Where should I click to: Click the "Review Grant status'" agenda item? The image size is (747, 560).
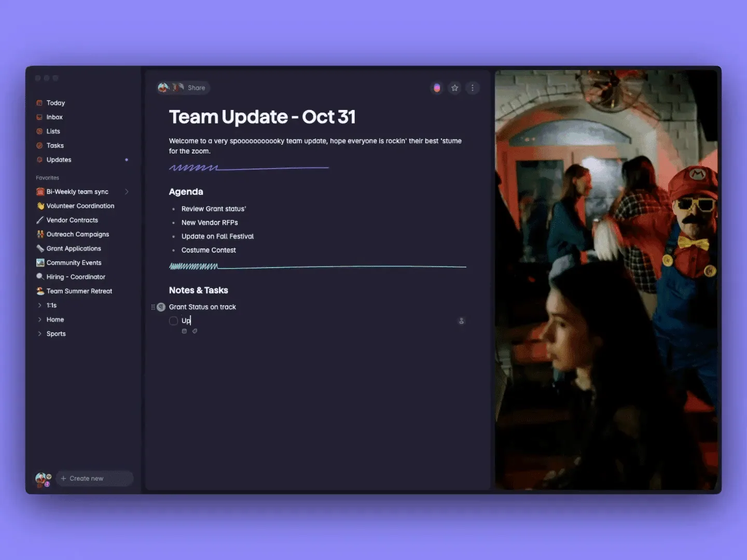214,209
